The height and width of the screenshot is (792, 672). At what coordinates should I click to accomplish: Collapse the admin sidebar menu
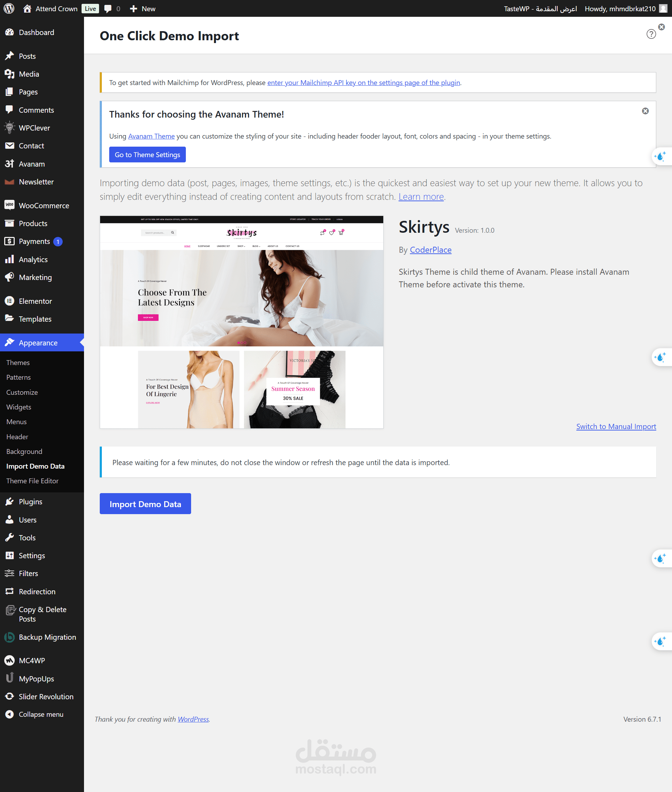[x=41, y=714]
